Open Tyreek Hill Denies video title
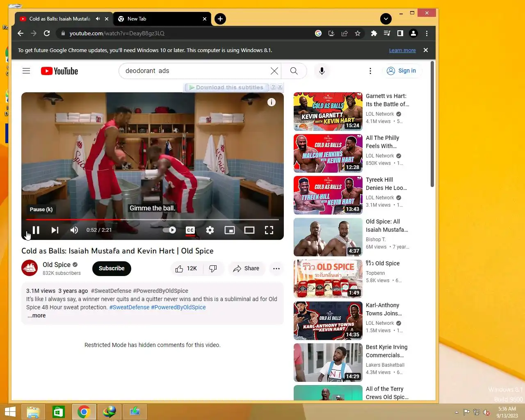This screenshot has width=525, height=420. [386, 184]
